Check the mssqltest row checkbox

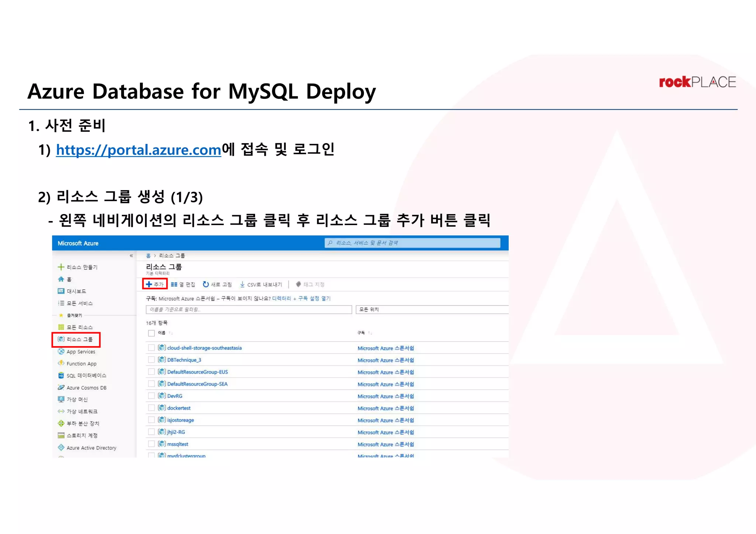click(151, 444)
